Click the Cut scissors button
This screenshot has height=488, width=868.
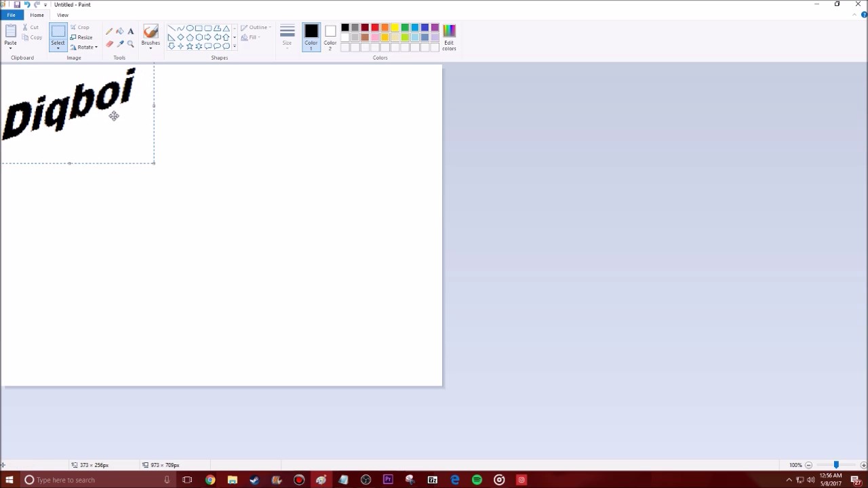(31, 28)
